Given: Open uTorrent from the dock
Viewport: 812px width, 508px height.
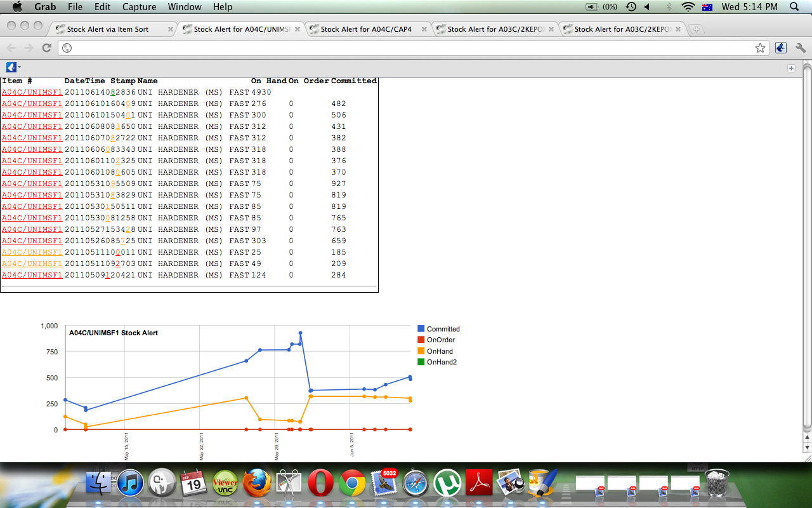Looking at the screenshot, I should pos(447,483).
